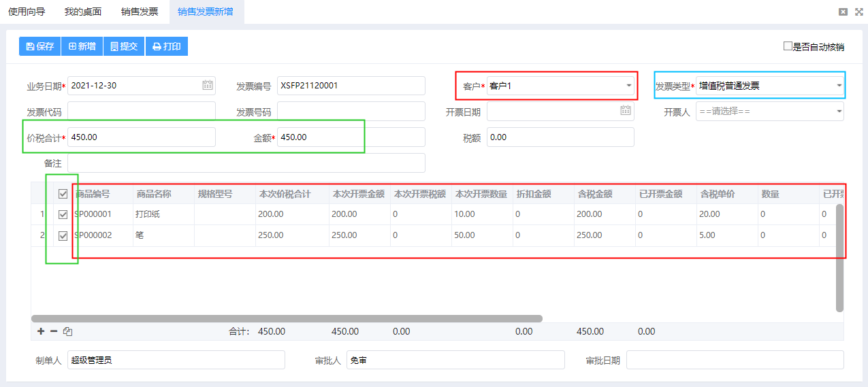
Task: Click the 已开票金额 column header
Action: pos(666,194)
